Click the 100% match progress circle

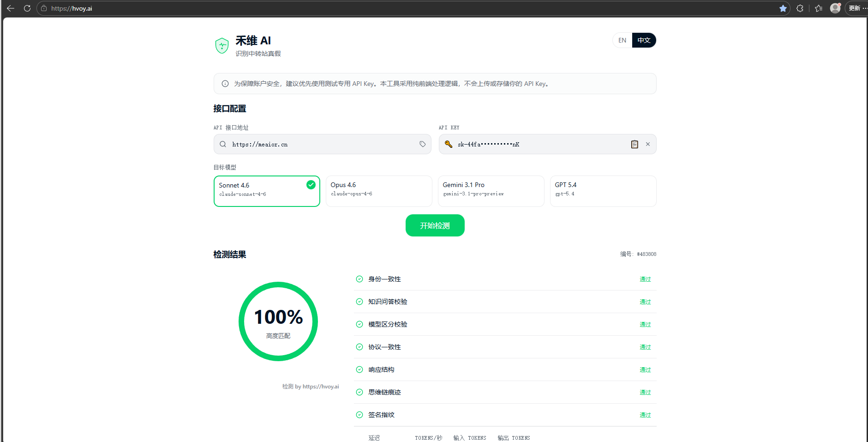tap(278, 321)
